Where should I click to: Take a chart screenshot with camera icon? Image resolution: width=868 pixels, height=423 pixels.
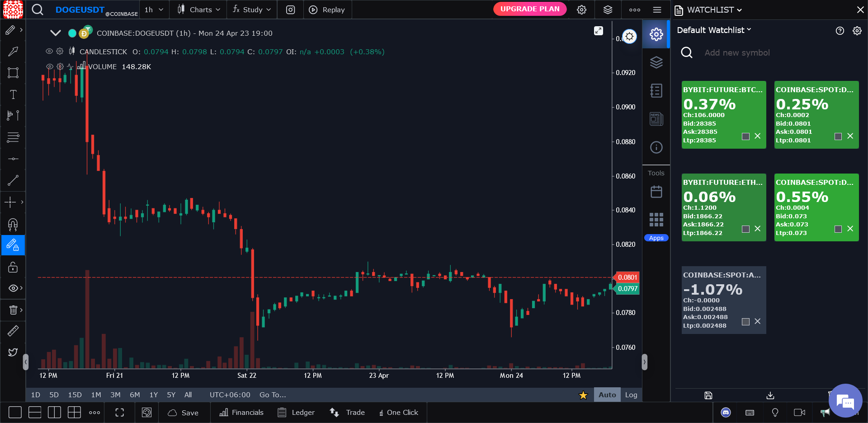pyautogui.click(x=291, y=9)
